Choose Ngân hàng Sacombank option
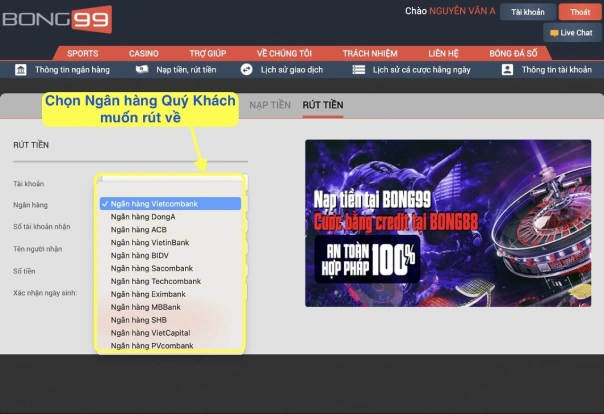Image resolution: width=604 pixels, height=414 pixels. coord(170,268)
